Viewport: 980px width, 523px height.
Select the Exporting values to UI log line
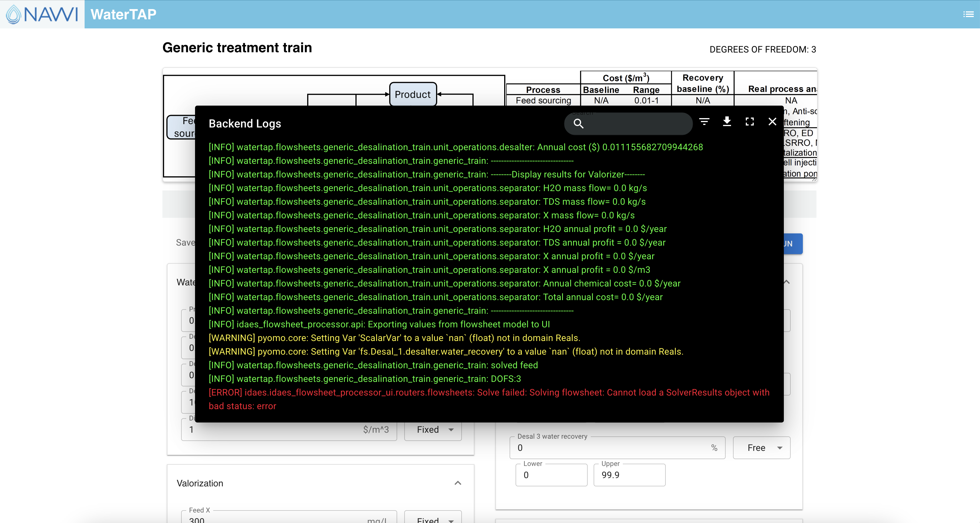coord(379,325)
